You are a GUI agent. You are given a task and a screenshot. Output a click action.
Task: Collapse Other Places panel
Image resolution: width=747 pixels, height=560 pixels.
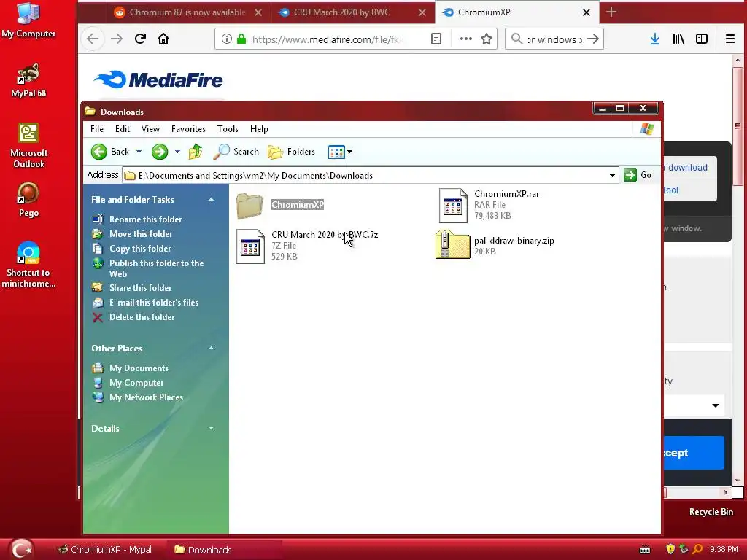click(x=211, y=349)
